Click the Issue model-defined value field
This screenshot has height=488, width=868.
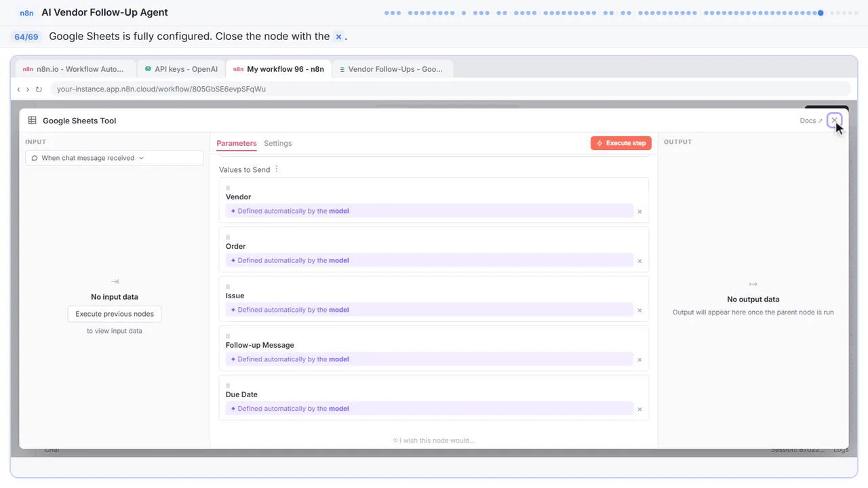coord(429,310)
